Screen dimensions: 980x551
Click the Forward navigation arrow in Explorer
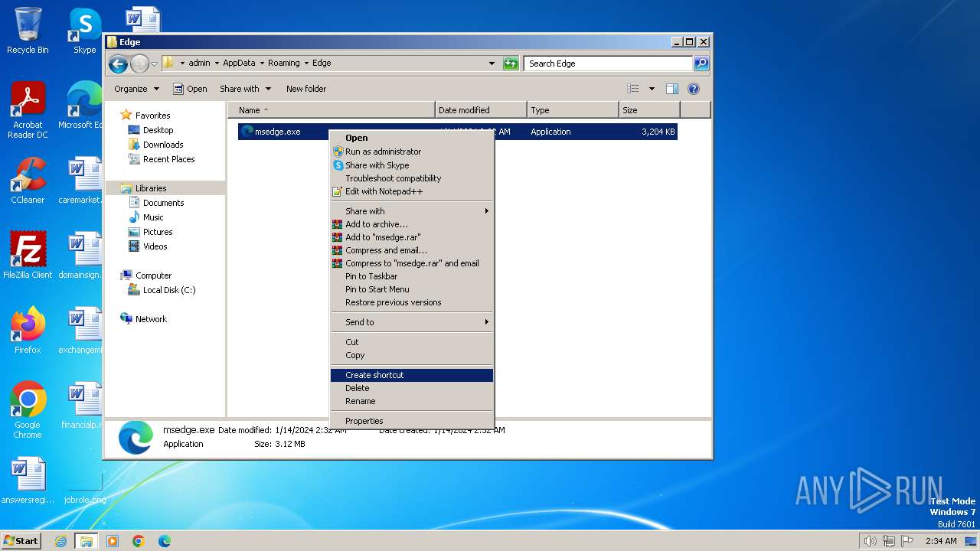click(x=139, y=64)
